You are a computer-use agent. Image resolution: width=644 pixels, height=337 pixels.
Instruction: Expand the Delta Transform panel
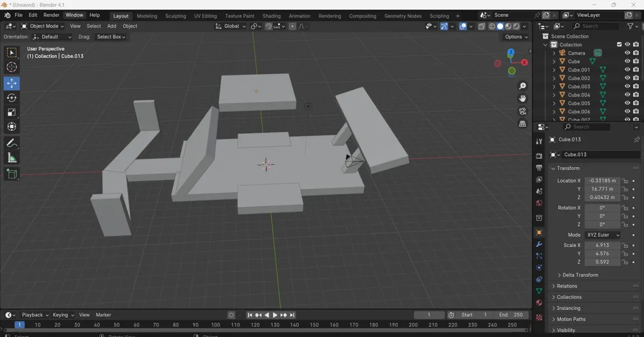click(580, 275)
